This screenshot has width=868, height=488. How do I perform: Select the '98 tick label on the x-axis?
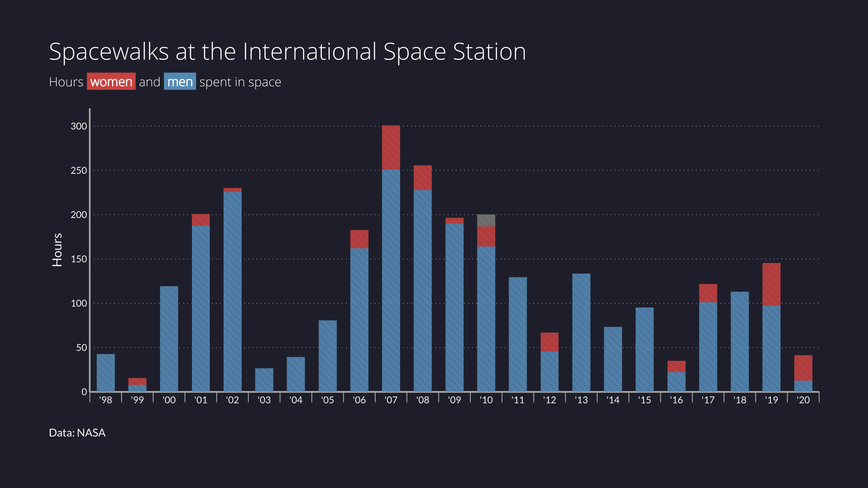pyautogui.click(x=106, y=399)
